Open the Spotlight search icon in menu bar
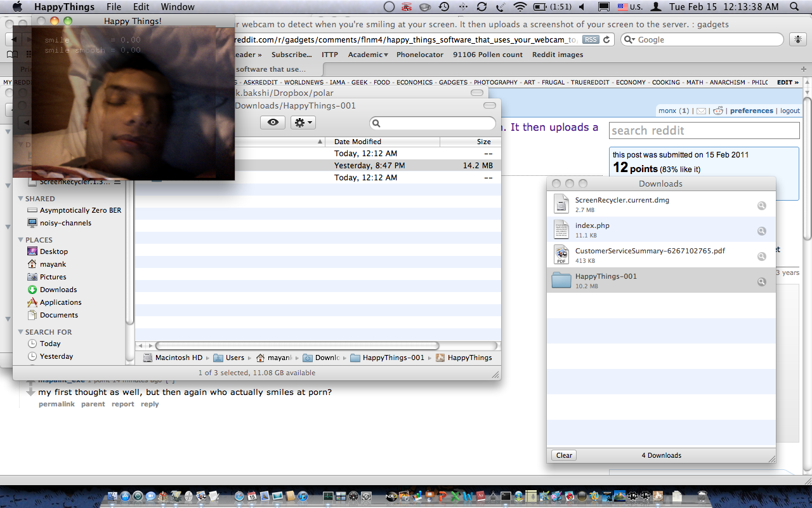This screenshot has height=508, width=812. (x=794, y=7)
